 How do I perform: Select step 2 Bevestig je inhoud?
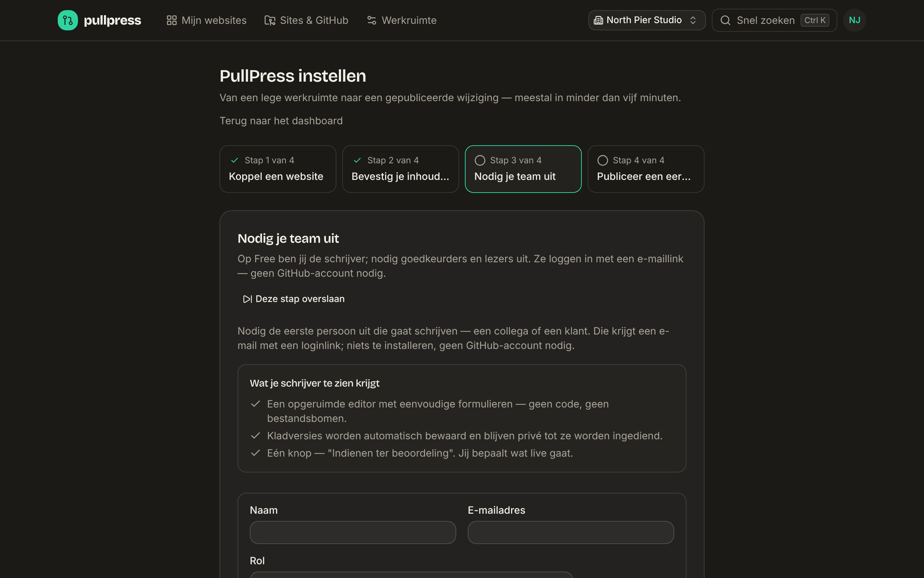[x=400, y=169]
